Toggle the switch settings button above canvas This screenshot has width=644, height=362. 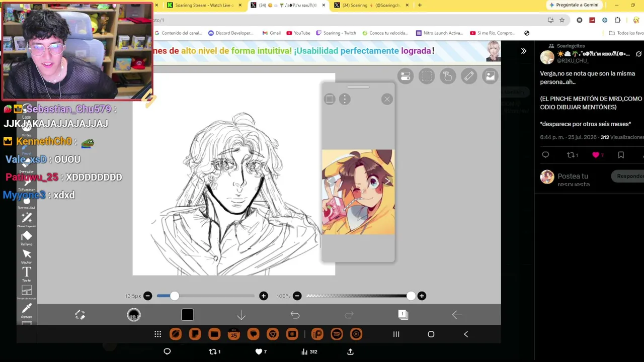pyautogui.click(x=406, y=76)
